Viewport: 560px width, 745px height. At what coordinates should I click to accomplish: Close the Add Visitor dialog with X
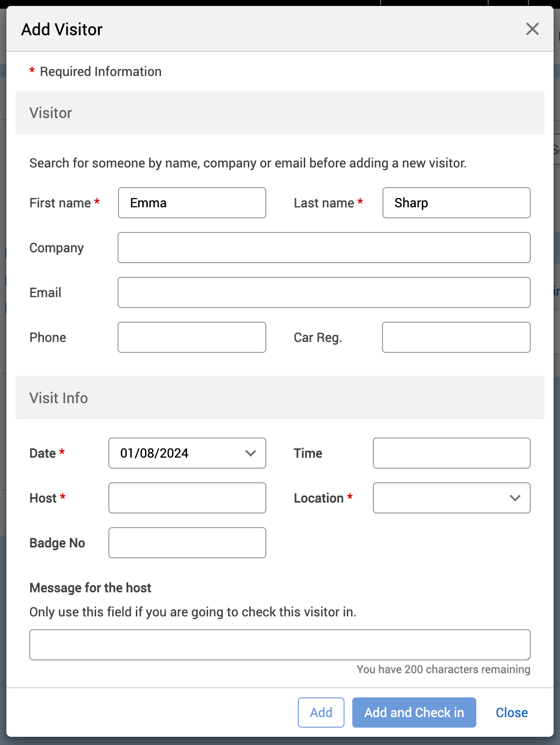(x=532, y=29)
